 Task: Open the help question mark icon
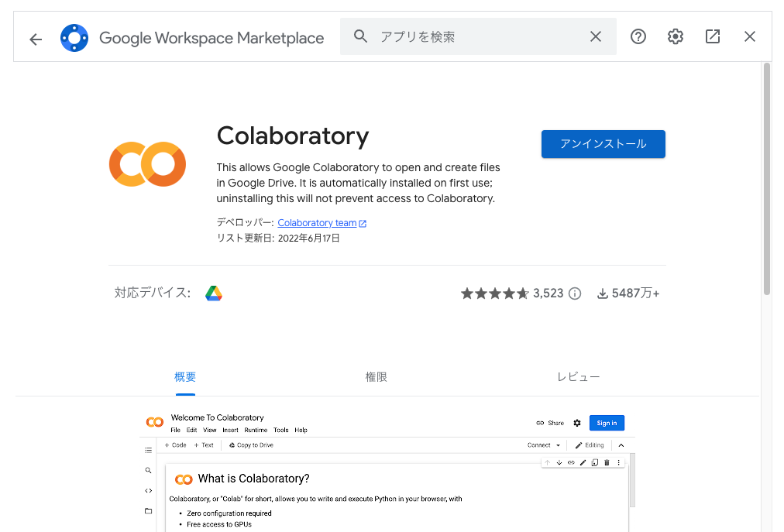pyautogui.click(x=638, y=36)
